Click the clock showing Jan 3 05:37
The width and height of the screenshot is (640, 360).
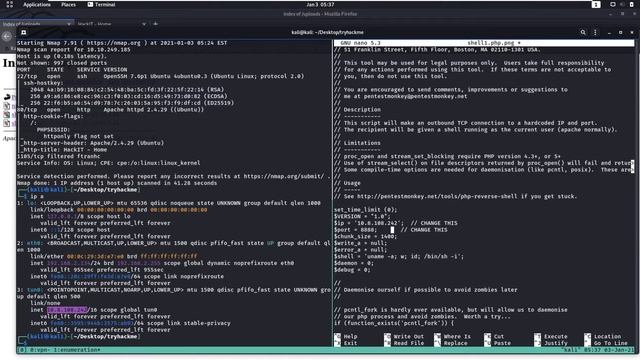coord(320,4)
